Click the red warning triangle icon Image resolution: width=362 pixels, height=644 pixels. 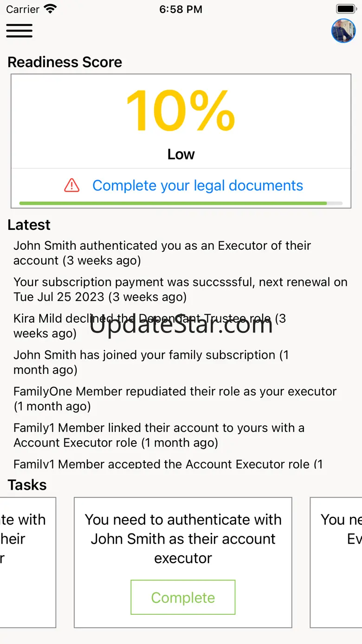click(x=72, y=185)
